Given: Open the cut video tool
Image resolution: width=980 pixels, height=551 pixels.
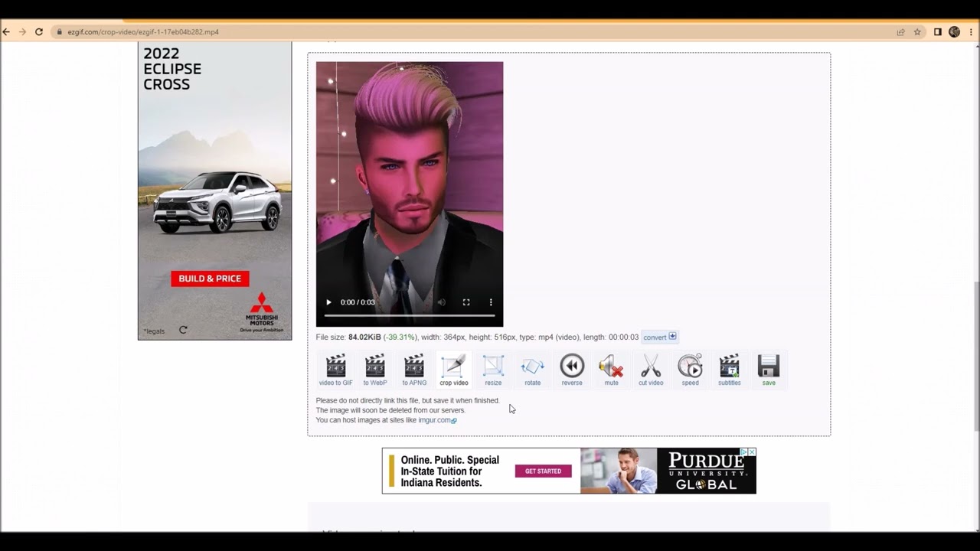Looking at the screenshot, I should point(651,370).
